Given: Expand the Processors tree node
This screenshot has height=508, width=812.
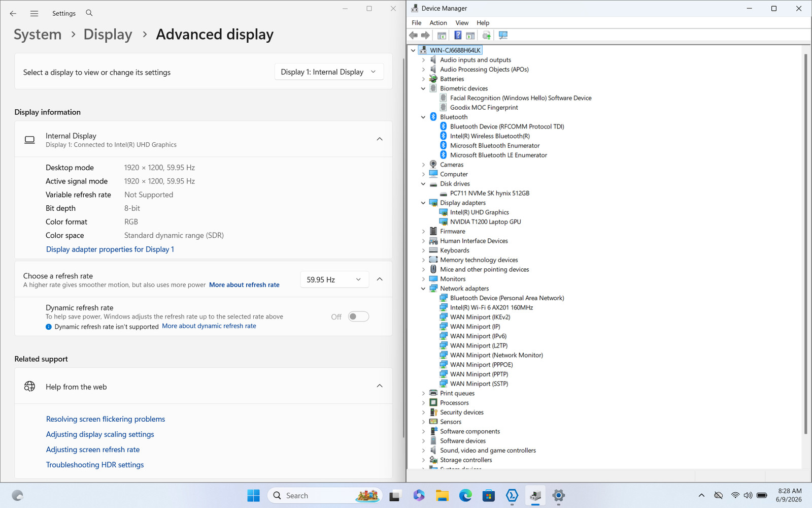Looking at the screenshot, I should click(423, 403).
